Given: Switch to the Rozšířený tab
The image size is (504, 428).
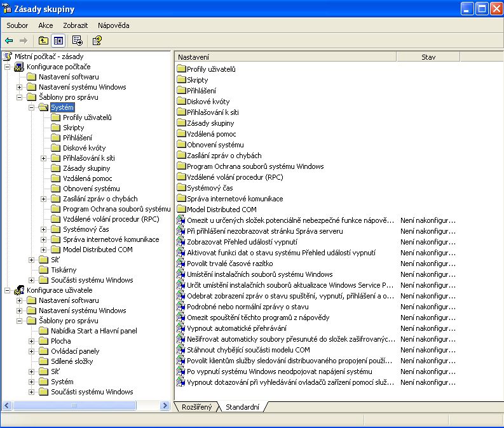Looking at the screenshot, I should pos(196,406).
